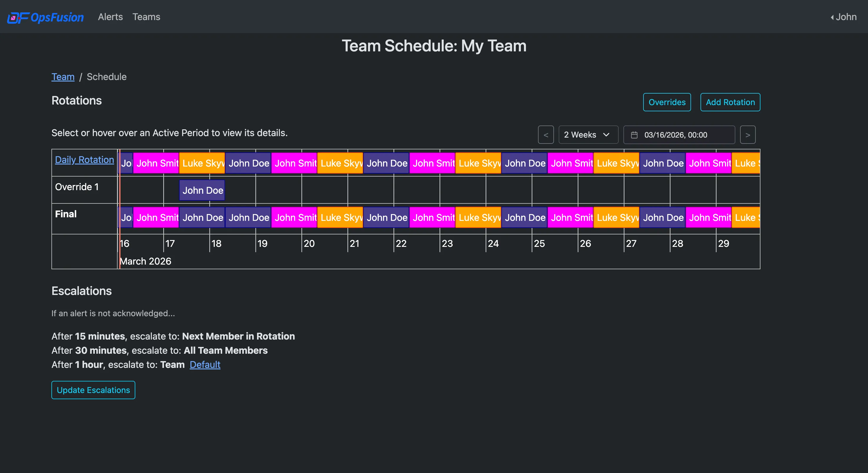
Task: Select Final row John Smith period on March 25
Action: click(x=570, y=218)
